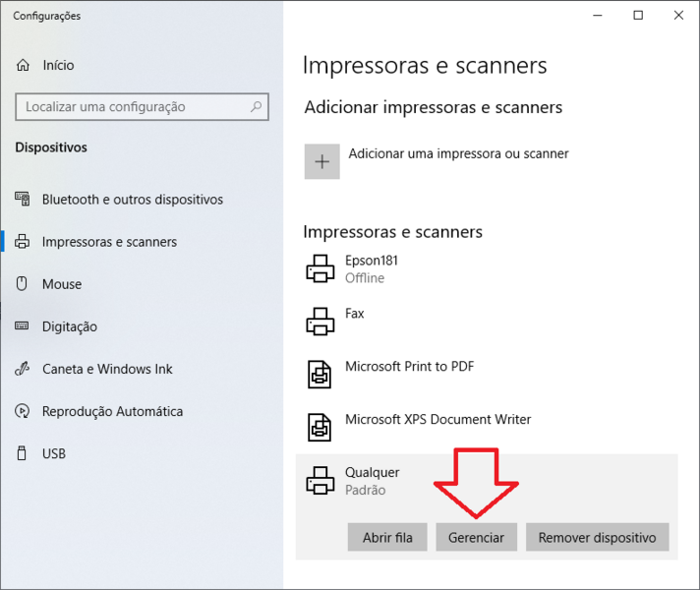Click the USB sidebar icon
The height and width of the screenshot is (590, 700).
22,453
